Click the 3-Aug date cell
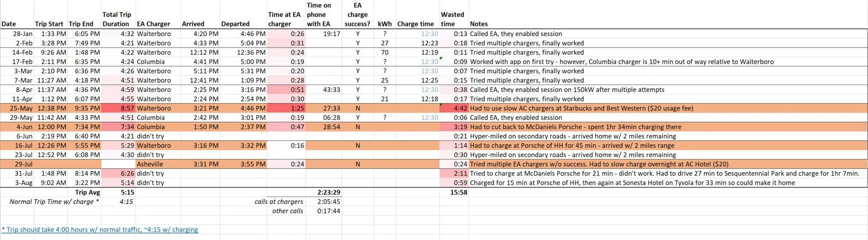This screenshot has width=868, height=240. coord(17,183)
